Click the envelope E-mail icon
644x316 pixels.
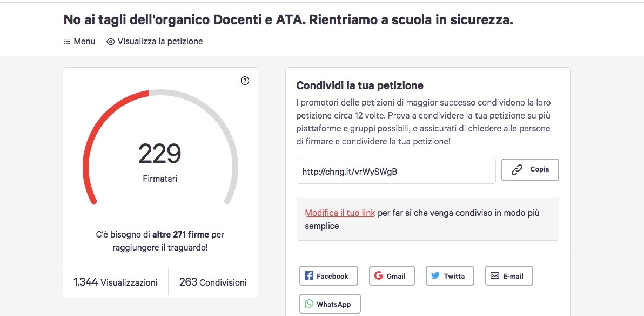[x=495, y=275]
